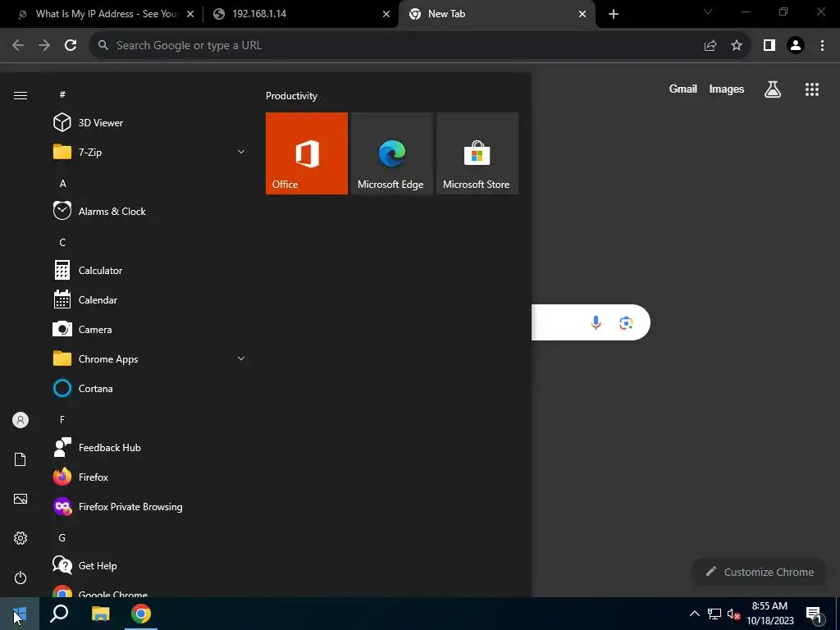Select the New Tab tab
This screenshot has height=630, width=840.
496,14
